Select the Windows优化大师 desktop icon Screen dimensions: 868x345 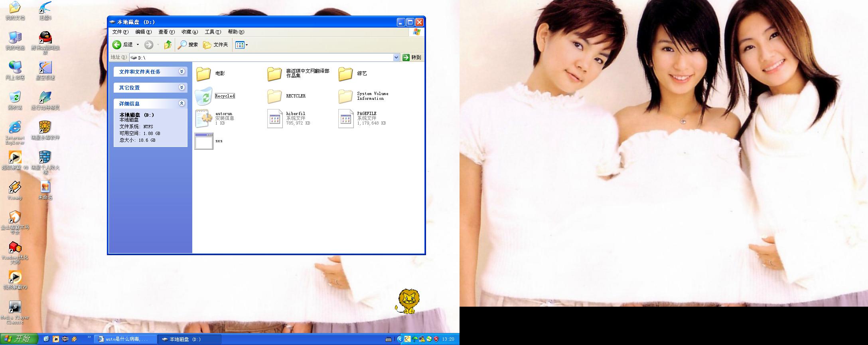coord(15,252)
